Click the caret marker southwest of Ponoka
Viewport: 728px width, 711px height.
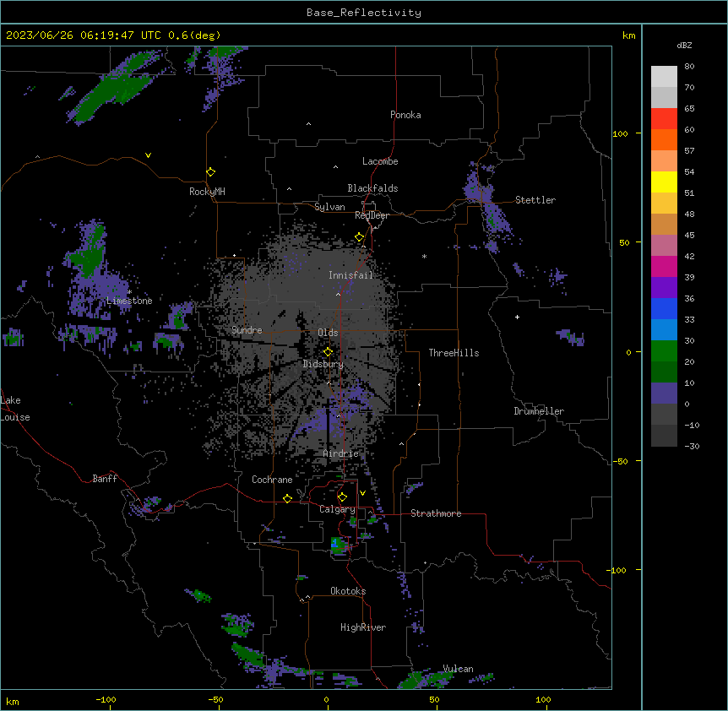pos(309,124)
